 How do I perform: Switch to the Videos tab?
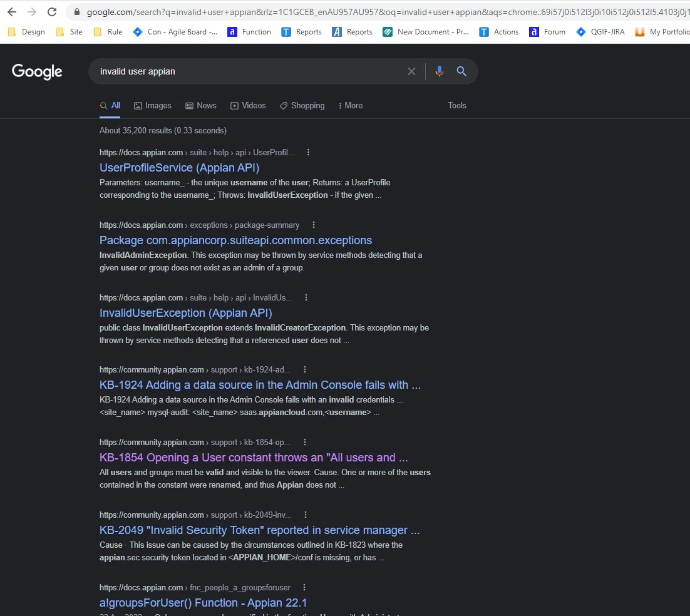pos(248,106)
